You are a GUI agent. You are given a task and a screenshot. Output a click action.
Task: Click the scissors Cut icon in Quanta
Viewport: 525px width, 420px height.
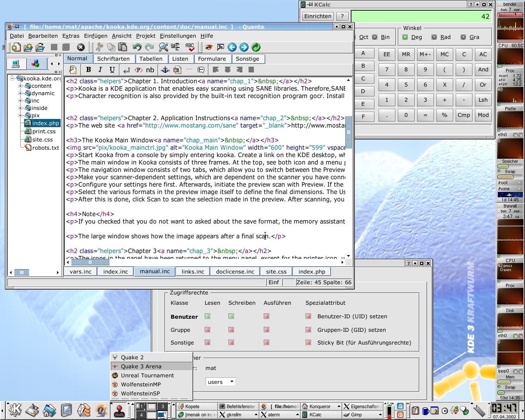click(x=99, y=47)
